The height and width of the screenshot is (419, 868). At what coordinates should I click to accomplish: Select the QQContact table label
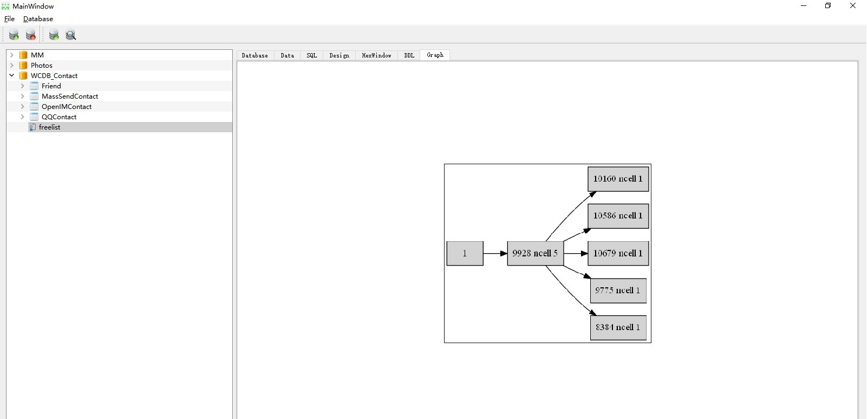59,117
